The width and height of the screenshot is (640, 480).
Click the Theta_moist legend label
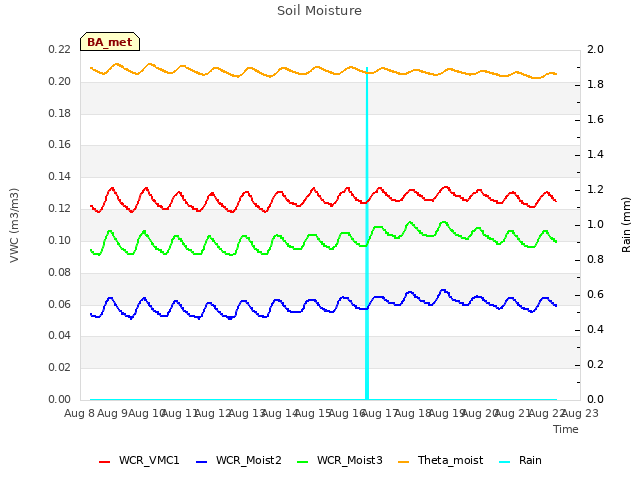click(450, 460)
